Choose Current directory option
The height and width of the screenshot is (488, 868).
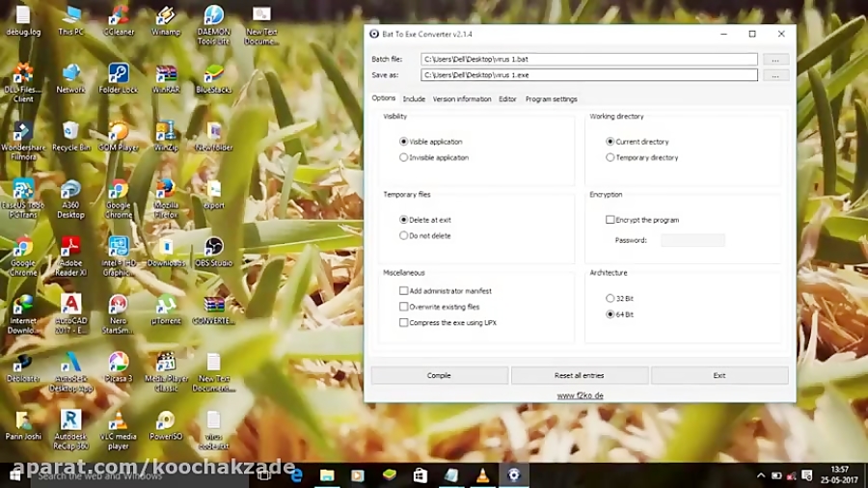(637, 142)
